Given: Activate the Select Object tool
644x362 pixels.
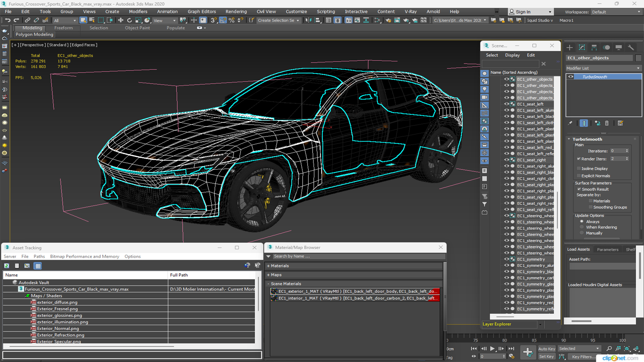Looking at the screenshot, I should pos(83,20).
